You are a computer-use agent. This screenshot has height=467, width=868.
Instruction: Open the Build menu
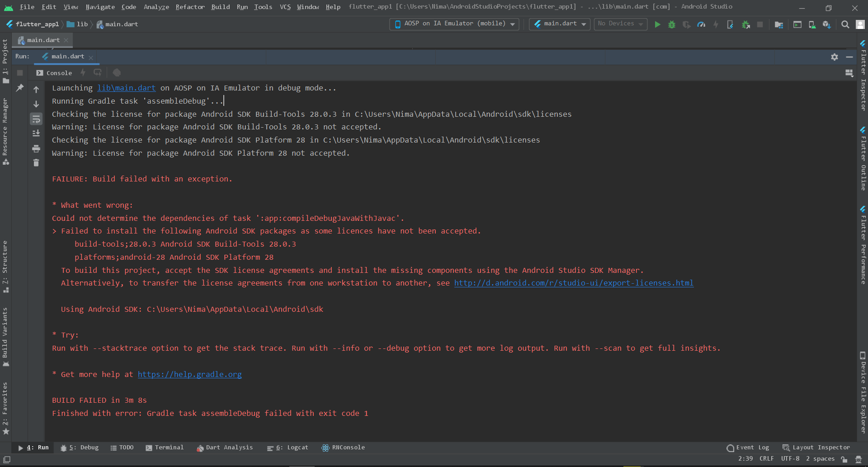pyautogui.click(x=221, y=7)
